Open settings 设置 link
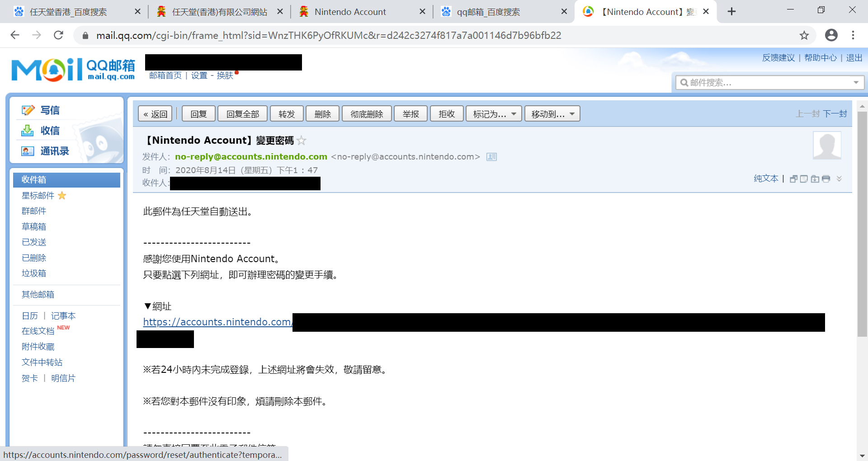This screenshot has width=868, height=461. (x=199, y=75)
